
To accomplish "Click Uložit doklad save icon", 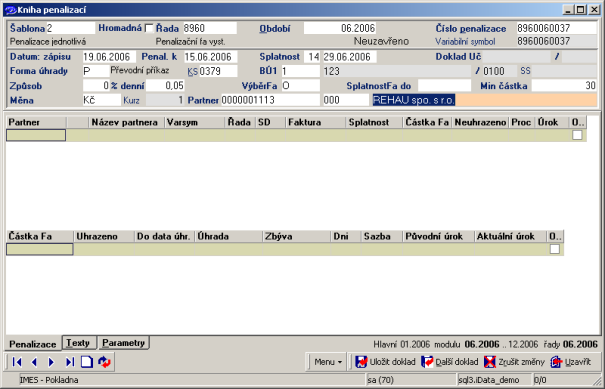I will (361, 362).
